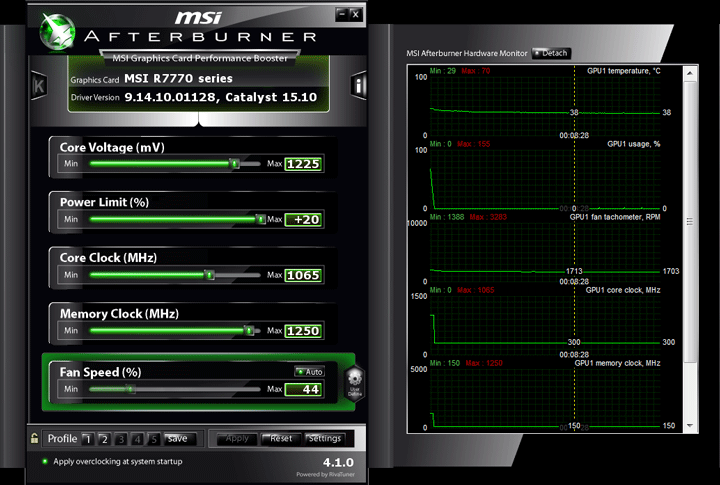
Task: Click the Apply button
Action: [236, 439]
